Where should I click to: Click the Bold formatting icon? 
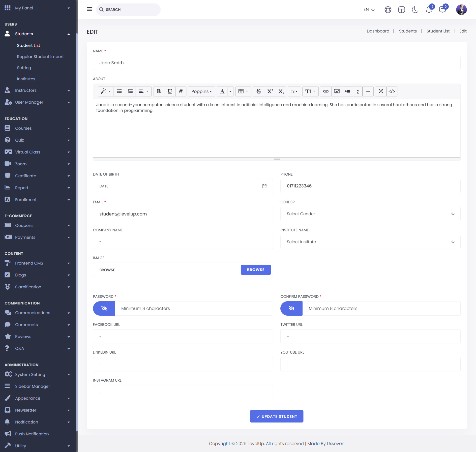[x=159, y=91]
